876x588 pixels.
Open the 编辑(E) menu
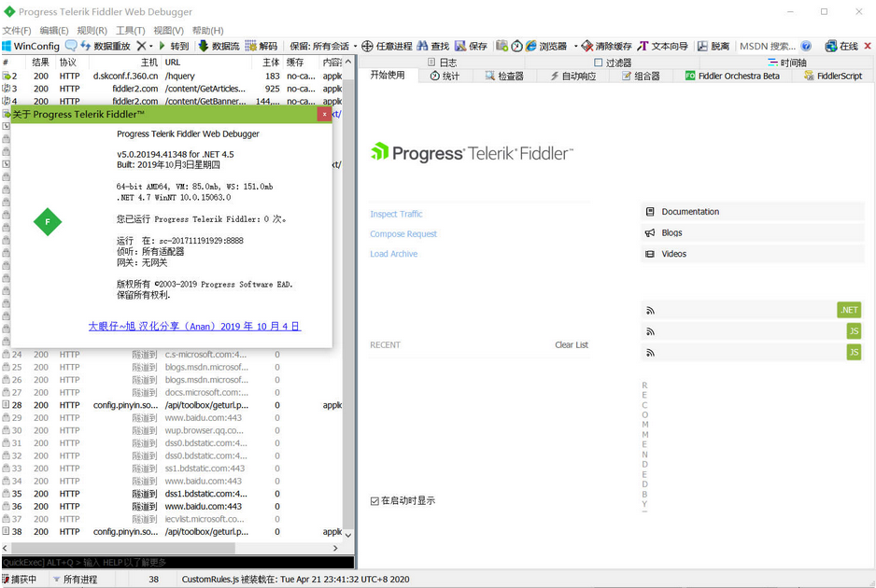[54, 30]
